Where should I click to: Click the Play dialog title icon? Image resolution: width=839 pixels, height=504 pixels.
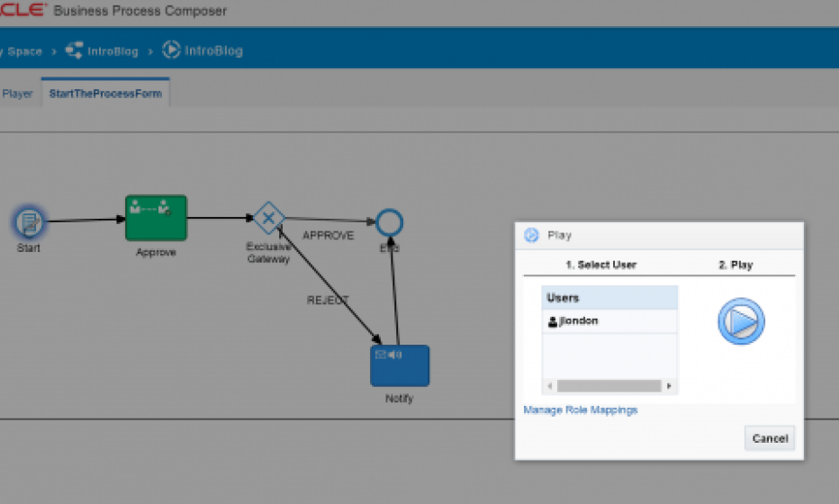(531, 236)
